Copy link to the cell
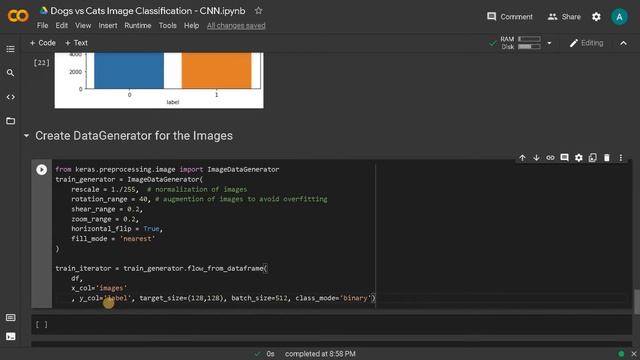The image size is (640, 360). coord(550,158)
